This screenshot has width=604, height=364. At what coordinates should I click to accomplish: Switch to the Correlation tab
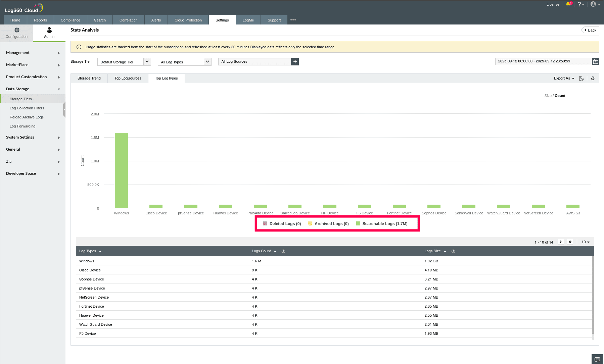(129, 20)
